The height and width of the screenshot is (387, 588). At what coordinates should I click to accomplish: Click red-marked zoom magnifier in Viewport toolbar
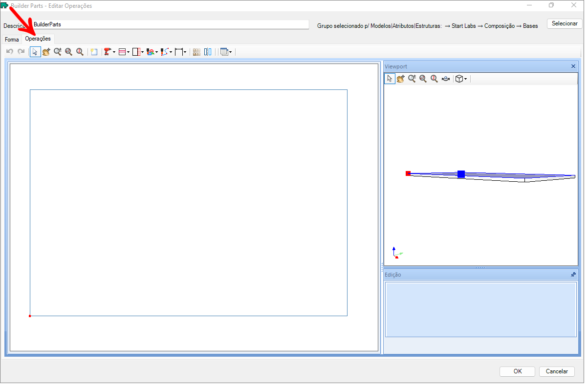pyautogui.click(x=434, y=79)
